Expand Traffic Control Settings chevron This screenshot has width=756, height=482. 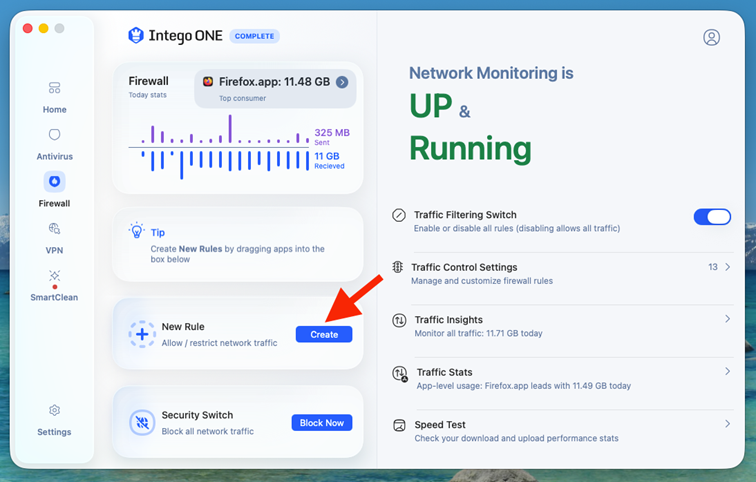click(x=728, y=267)
